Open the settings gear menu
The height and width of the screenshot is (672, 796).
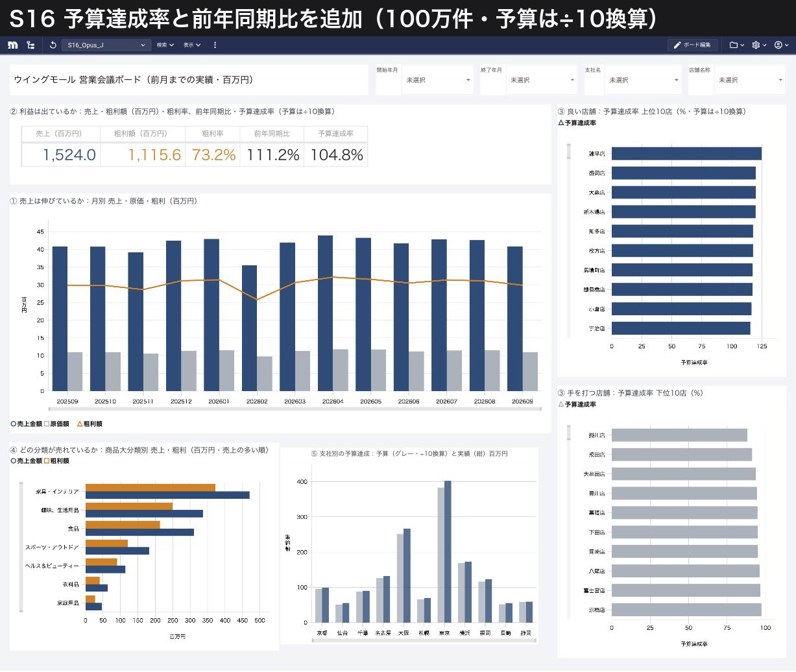coord(759,45)
